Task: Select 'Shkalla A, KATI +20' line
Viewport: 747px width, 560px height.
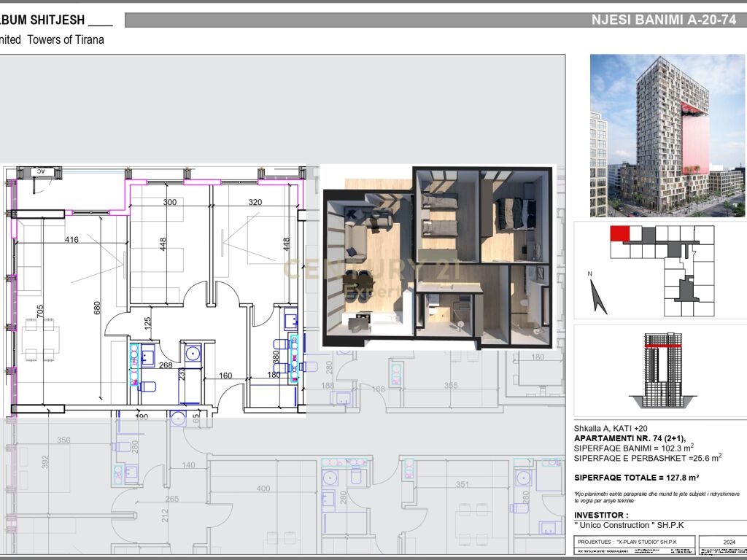Action: pos(611,428)
